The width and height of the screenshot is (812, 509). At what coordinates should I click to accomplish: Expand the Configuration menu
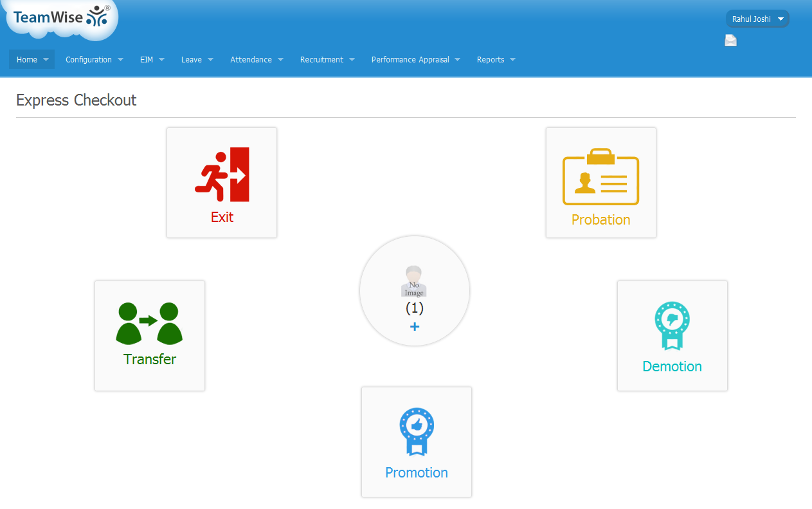95,60
